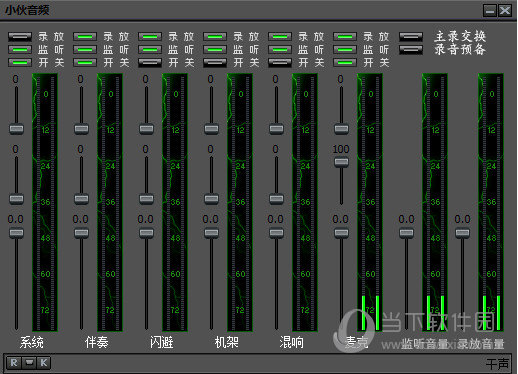Click the K button in bottom bar
The height and width of the screenshot is (374, 518).
tap(44, 363)
